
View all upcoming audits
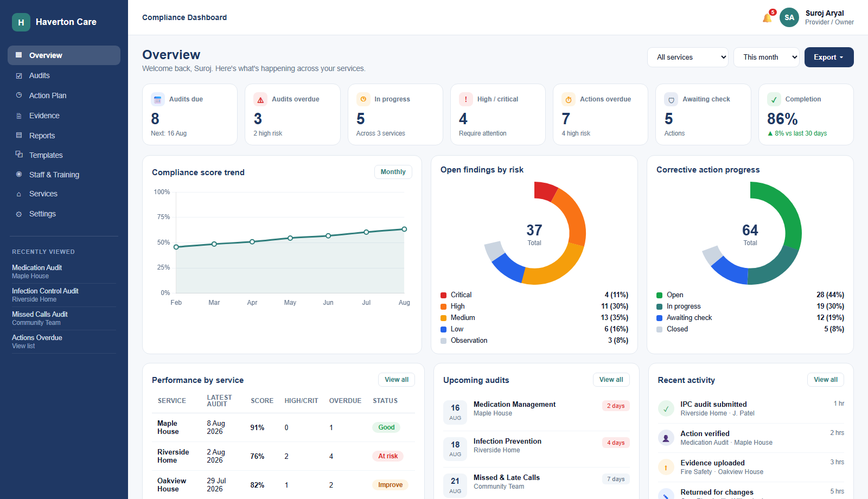click(611, 380)
